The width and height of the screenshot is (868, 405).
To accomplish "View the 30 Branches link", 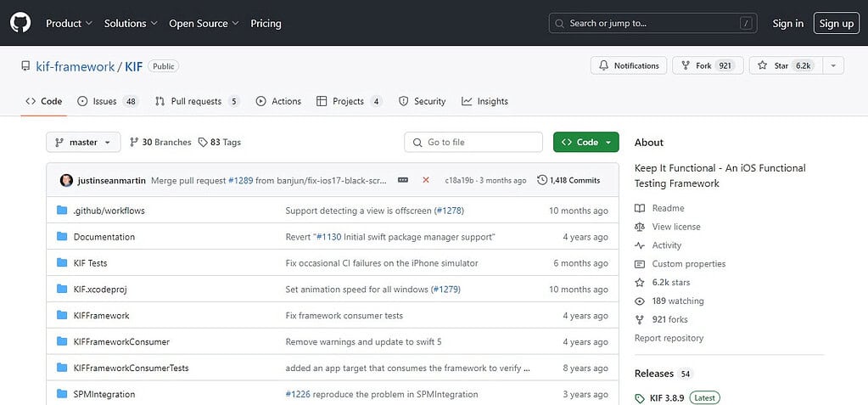I will (x=160, y=143).
